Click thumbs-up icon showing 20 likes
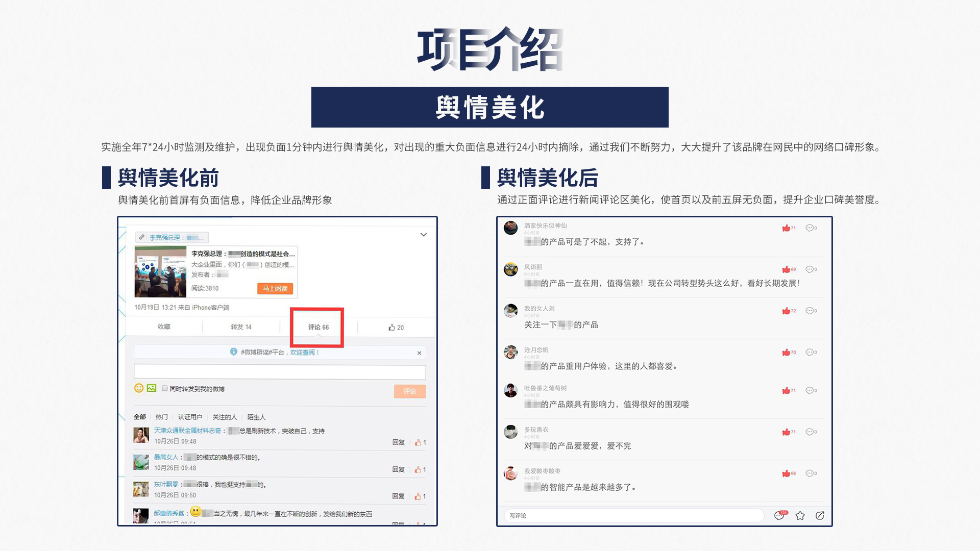The image size is (980, 551). click(392, 328)
